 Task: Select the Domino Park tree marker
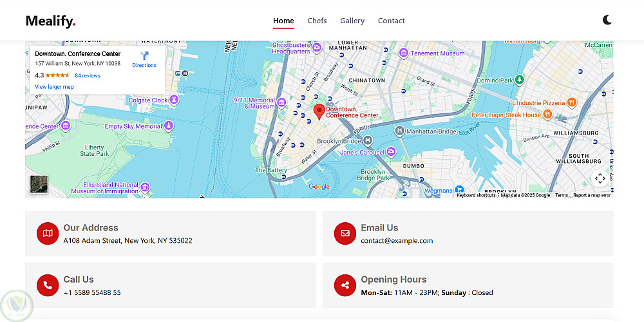pyautogui.click(x=520, y=80)
